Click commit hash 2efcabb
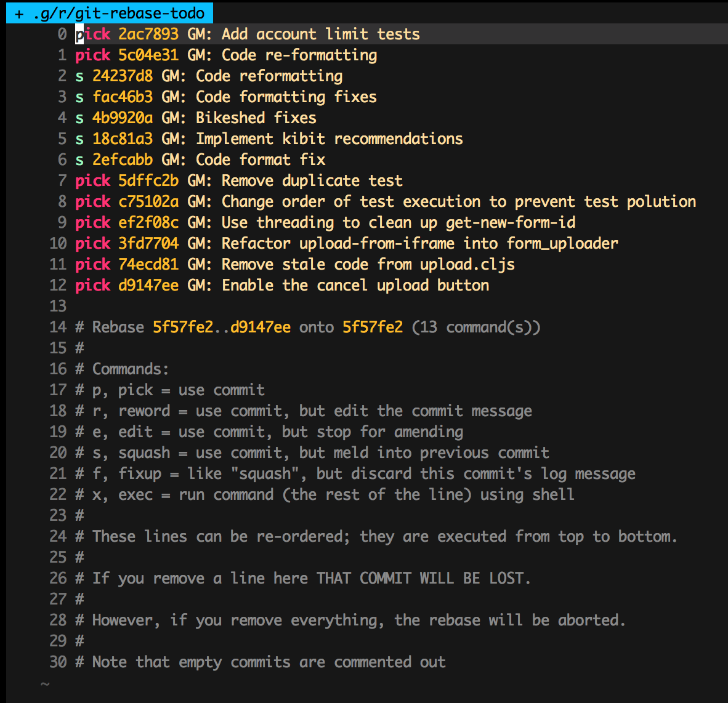This screenshot has width=728, height=703. coord(123,159)
